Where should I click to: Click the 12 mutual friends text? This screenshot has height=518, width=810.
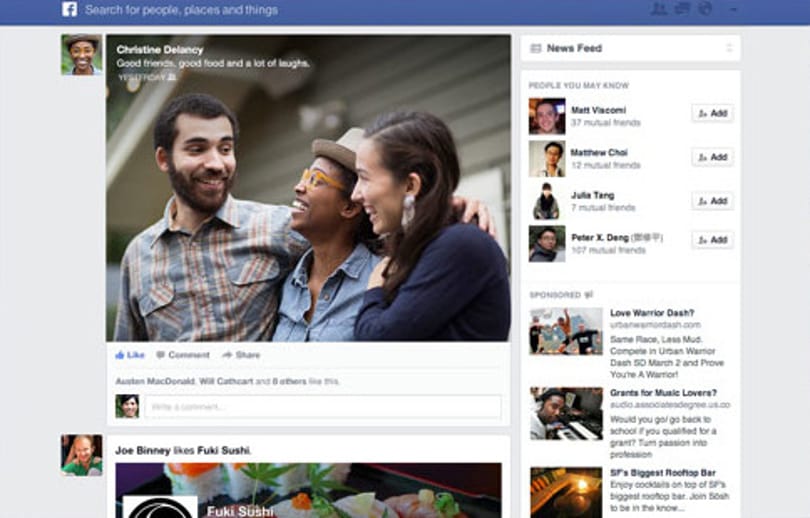pyautogui.click(x=605, y=165)
